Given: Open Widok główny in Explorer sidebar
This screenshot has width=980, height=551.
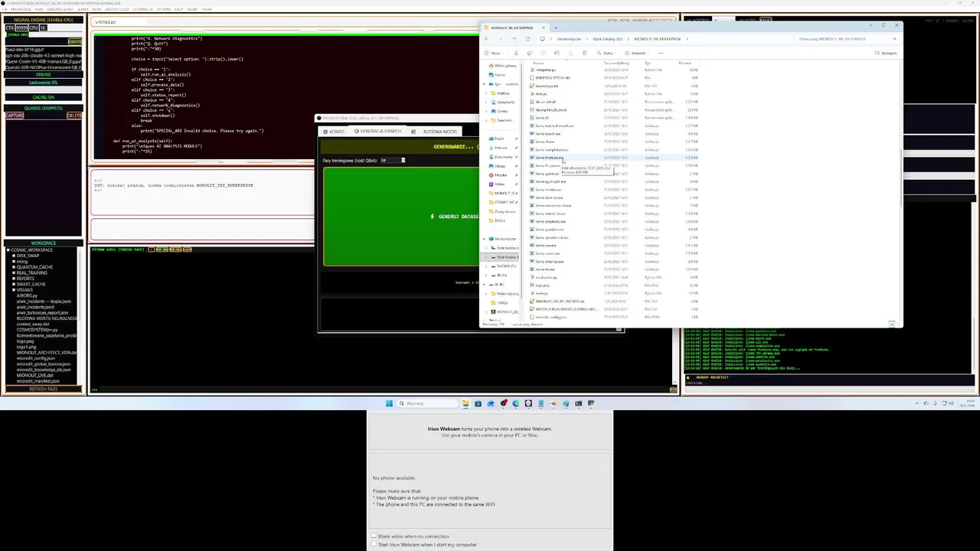Looking at the screenshot, I should [504, 66].
